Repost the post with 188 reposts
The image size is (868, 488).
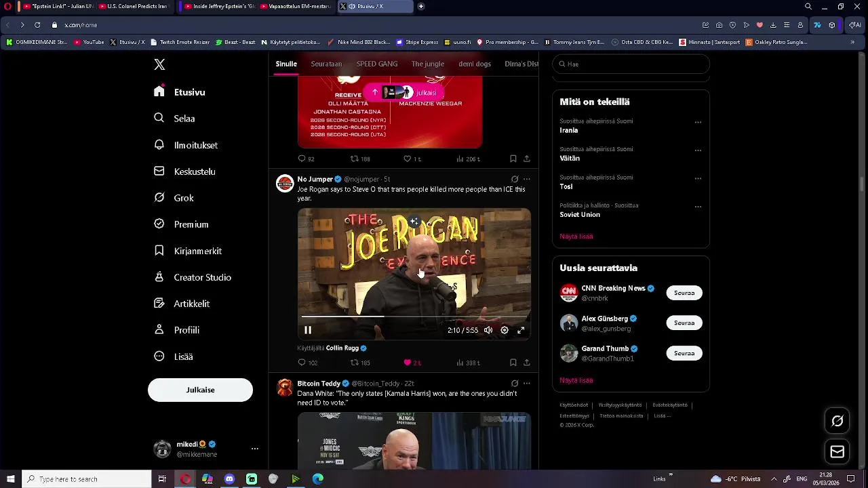pos(360,159)
